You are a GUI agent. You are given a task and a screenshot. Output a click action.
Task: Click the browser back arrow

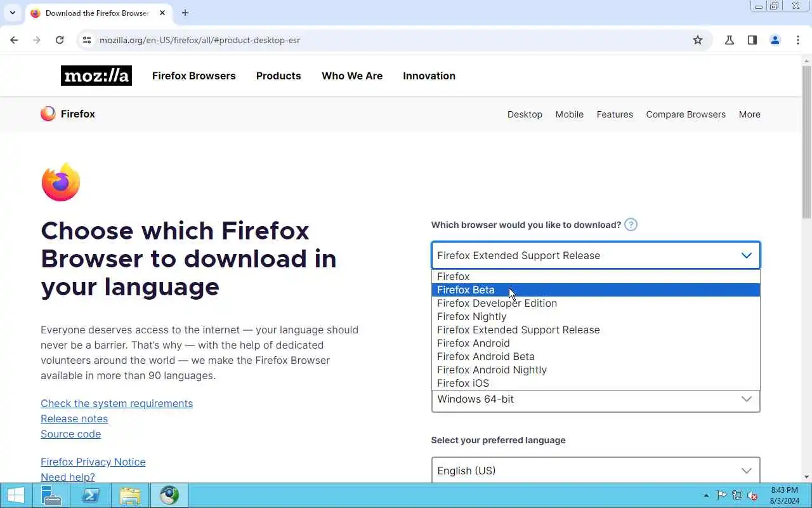tap(14, 40)
